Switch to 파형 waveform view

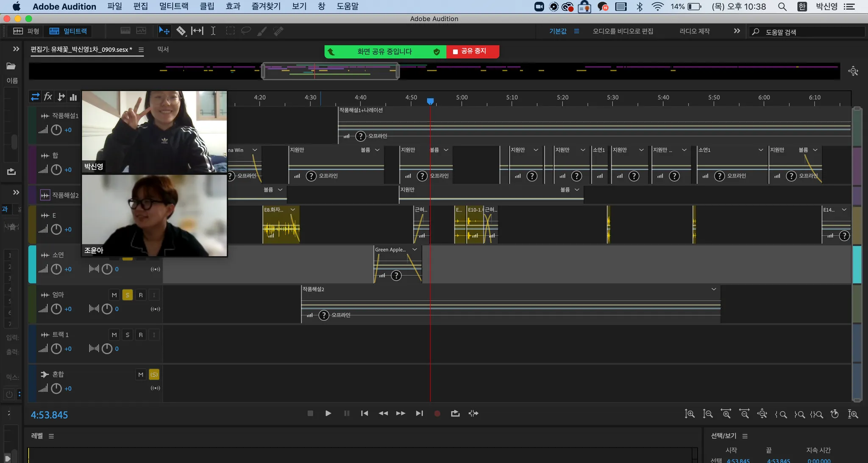coord(26,31)
